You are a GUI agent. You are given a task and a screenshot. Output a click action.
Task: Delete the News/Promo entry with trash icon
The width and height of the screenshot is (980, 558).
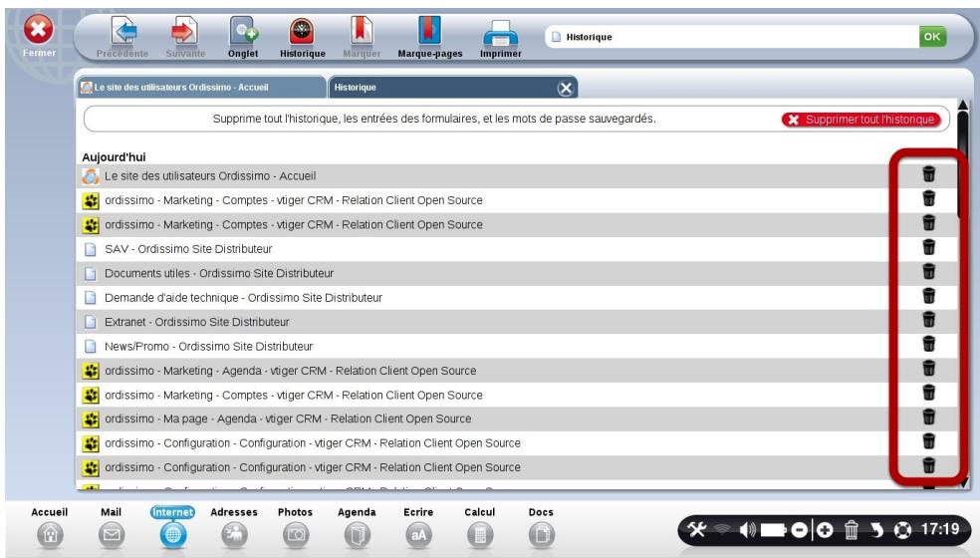(929, 344)
